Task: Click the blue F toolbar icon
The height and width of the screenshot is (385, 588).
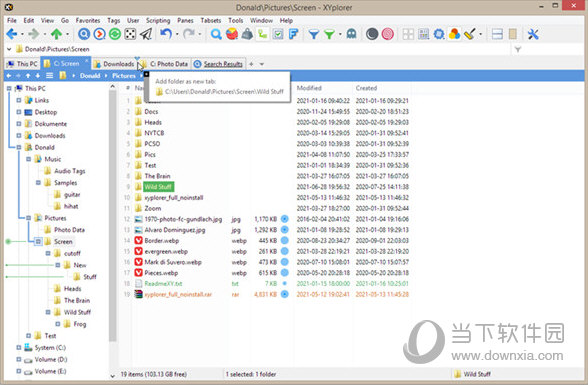Action: click(293, 34)
